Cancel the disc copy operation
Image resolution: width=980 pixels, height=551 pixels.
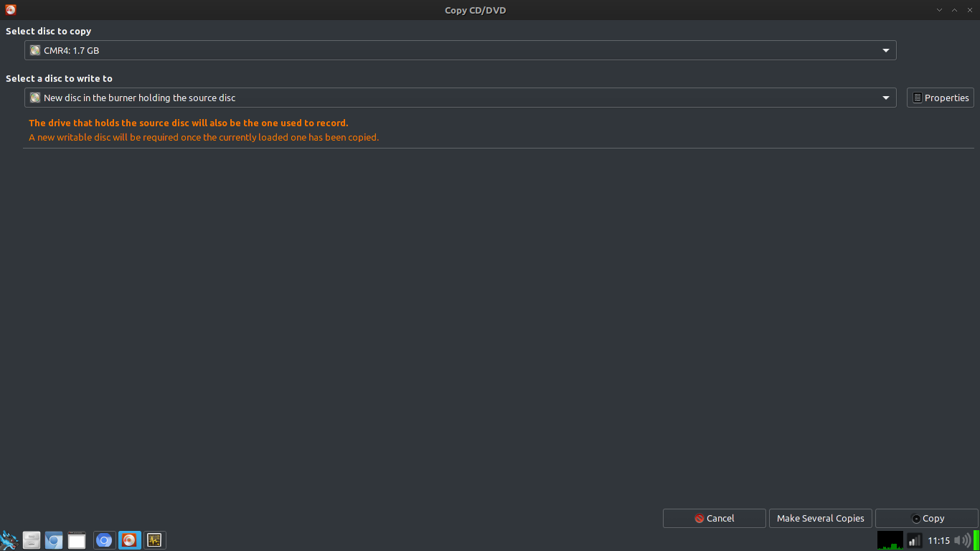coord(714,518)
